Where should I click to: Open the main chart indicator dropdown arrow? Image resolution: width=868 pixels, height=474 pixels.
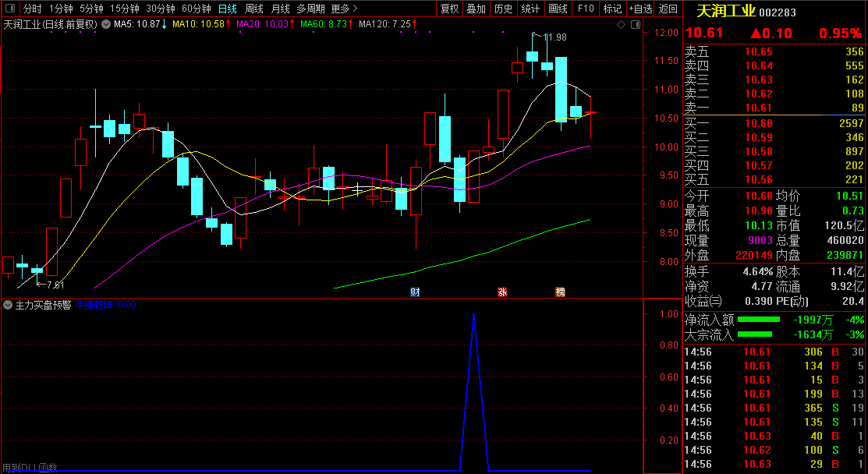(107, 24)
